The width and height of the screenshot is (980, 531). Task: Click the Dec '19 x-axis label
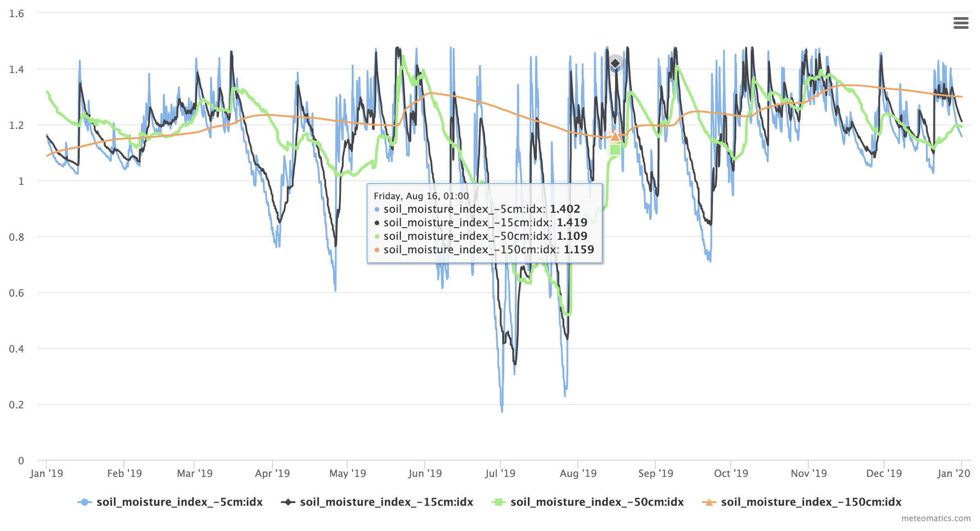884,474
